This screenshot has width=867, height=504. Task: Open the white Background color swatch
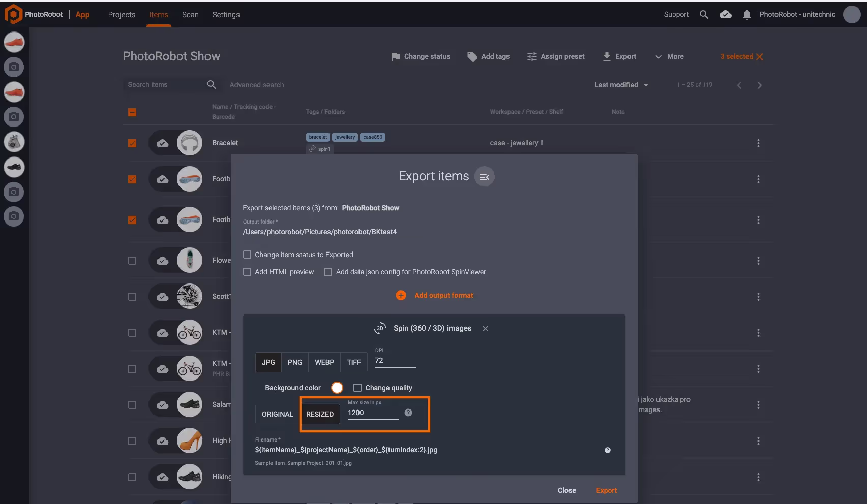tap(337, 388)
